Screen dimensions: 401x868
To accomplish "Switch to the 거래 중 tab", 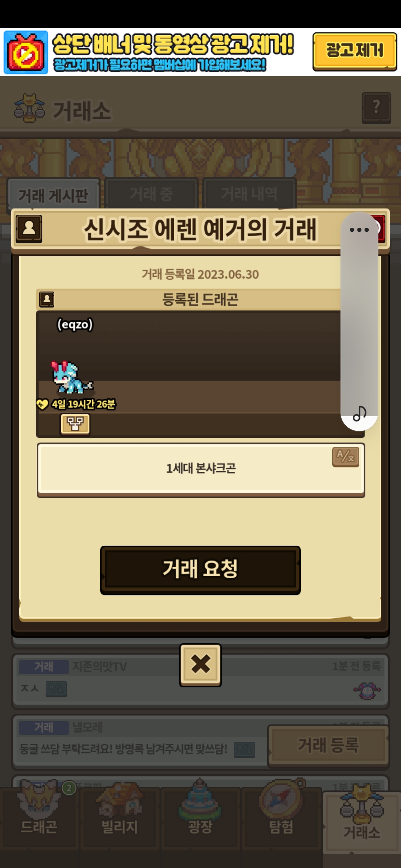I will click(x=151, y=194).
